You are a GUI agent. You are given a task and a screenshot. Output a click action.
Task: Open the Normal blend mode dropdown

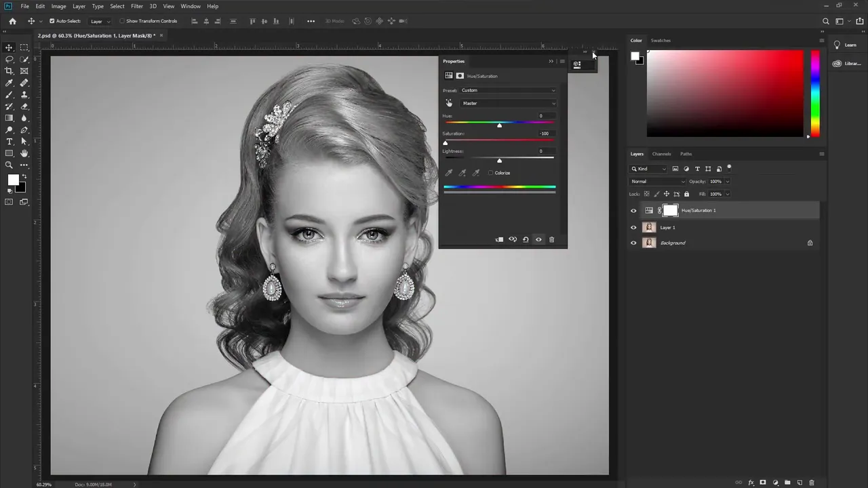tap(658, 182)
